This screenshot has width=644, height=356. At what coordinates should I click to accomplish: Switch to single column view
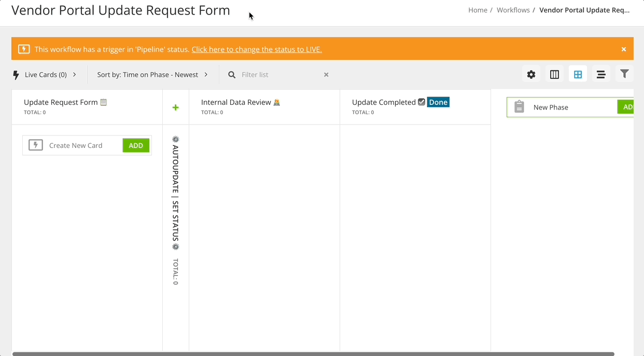[554, 74]
